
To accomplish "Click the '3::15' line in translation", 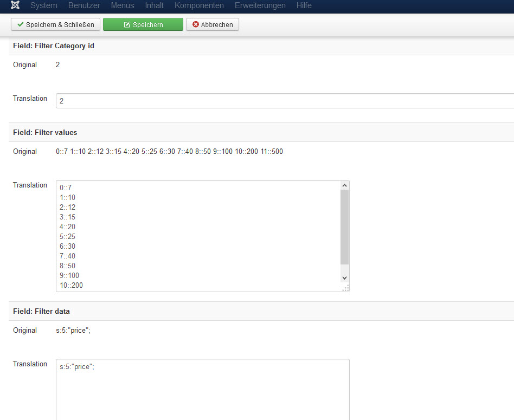I will point(67,217).
